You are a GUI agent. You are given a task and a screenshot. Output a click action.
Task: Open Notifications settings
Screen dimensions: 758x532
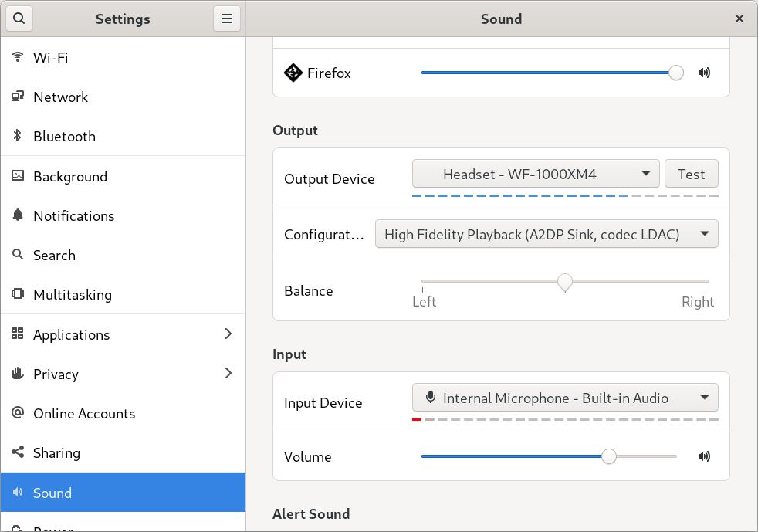click(x=124, y=215)
